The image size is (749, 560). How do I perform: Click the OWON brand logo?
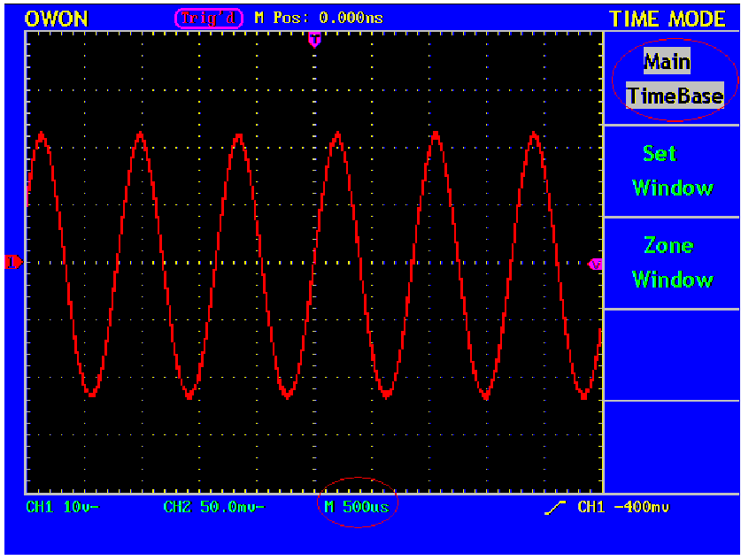pyautogui.click(x=57, y=19)
